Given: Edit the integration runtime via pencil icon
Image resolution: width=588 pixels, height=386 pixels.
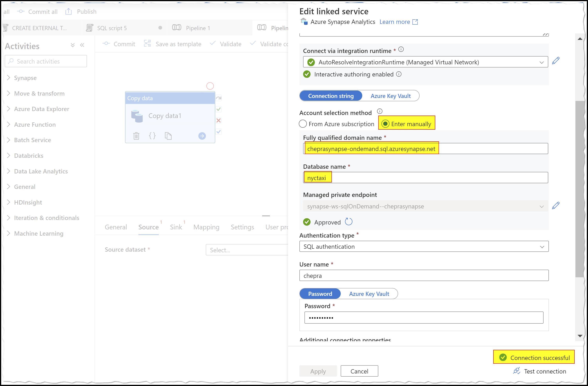Looking at the screenshot, I should click(556, 60).
